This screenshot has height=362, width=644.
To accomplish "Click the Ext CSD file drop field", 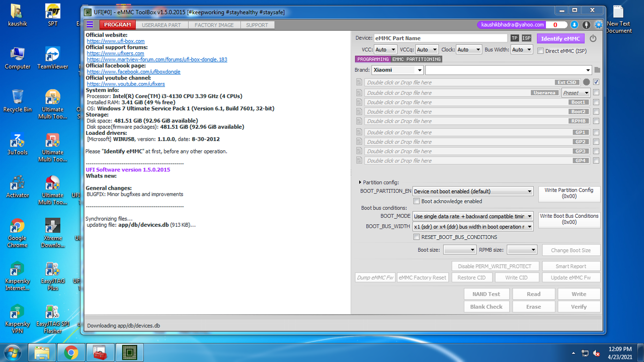I will click(472, 82).
